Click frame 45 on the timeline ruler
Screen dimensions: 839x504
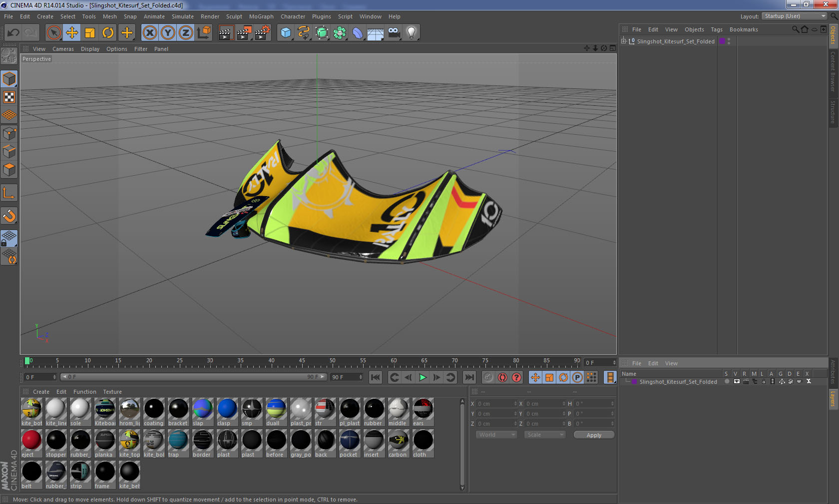[302, 362]
